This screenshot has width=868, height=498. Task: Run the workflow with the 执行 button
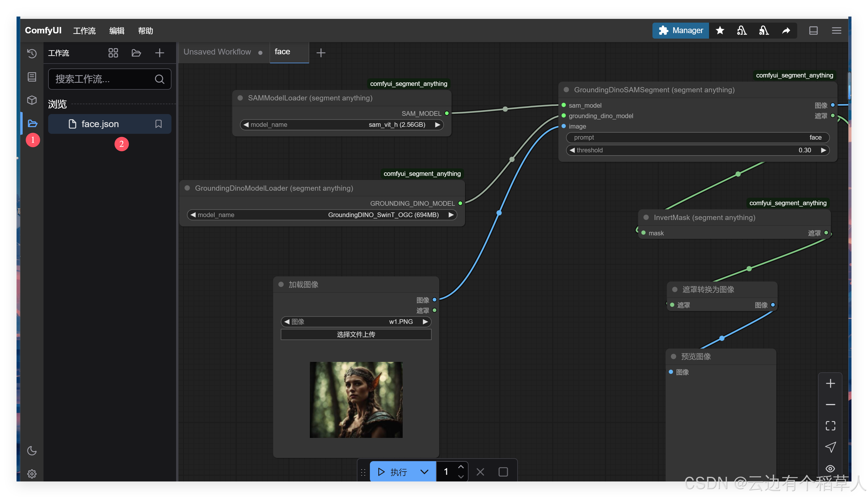pyautogui.click(x=393, y=472)
